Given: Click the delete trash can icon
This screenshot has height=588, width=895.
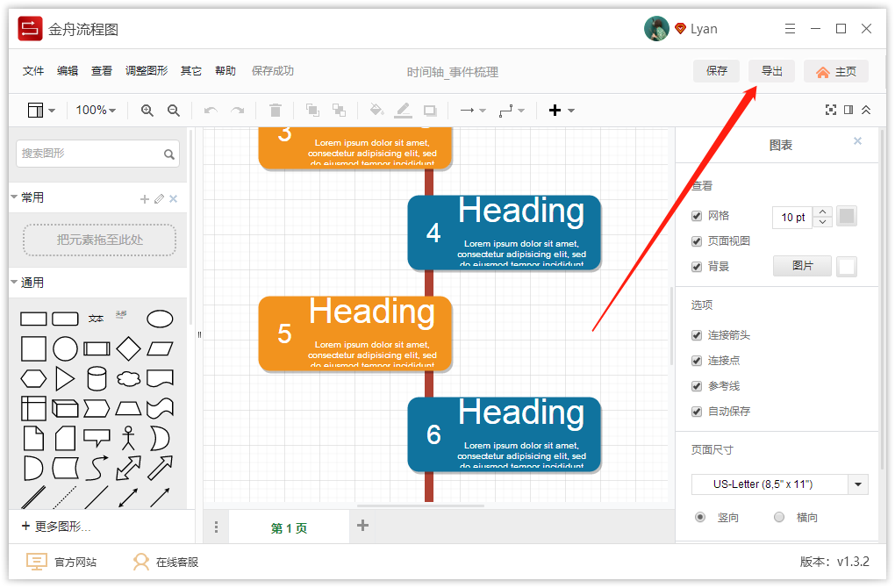Looking at the screenshot, I should tap(276, 111).
